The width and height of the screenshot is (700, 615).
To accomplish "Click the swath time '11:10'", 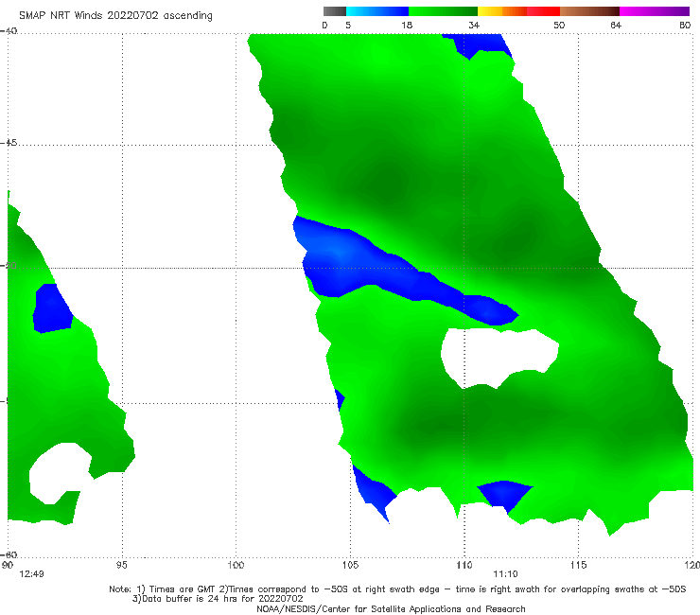I will click(505, 574).
